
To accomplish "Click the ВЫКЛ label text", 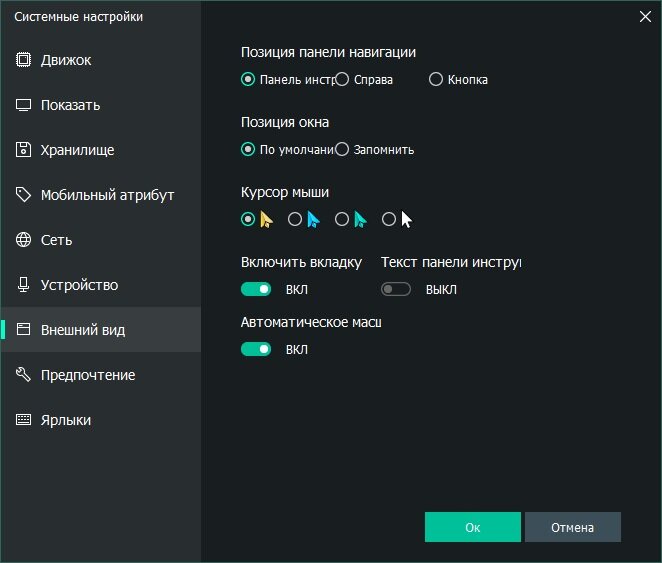I will pos(441,290).
